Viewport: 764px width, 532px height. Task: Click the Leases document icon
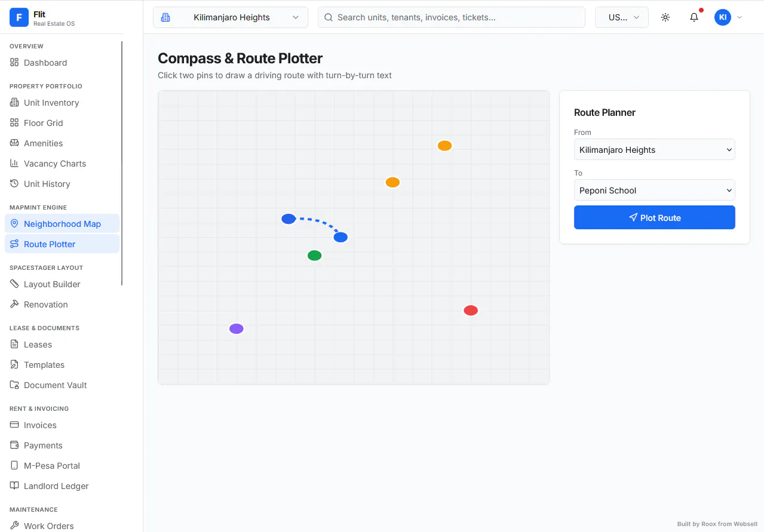[14, 345]
